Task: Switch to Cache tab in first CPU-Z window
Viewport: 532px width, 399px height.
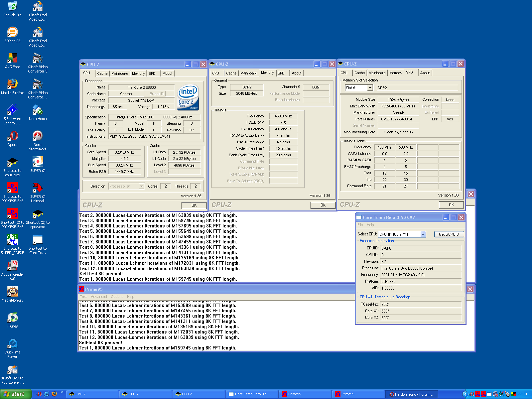Action: coord(102,73)
